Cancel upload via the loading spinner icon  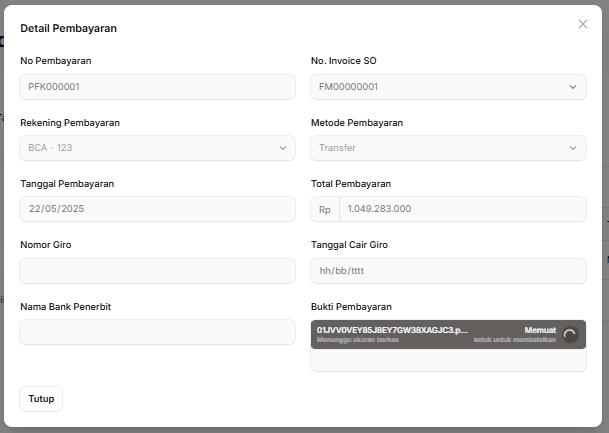(x=570, y=334)
